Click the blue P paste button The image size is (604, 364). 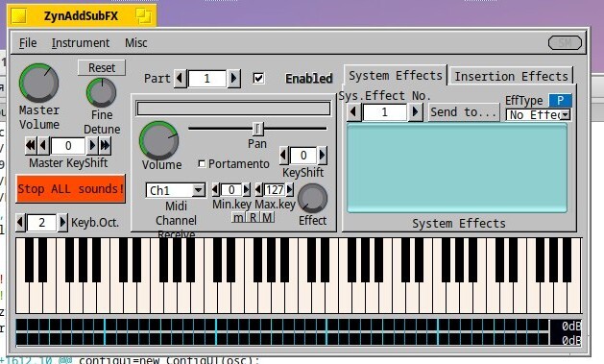[x=560, y=101]
